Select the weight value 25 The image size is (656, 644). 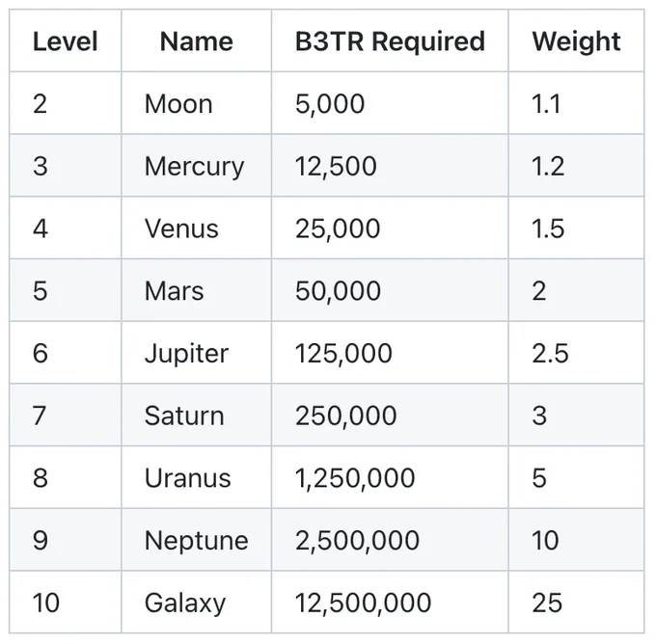547,603
